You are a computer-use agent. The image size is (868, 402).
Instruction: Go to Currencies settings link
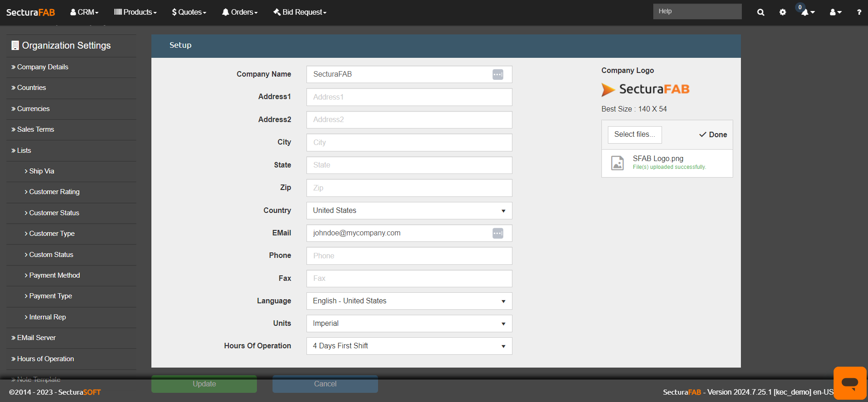33,109
